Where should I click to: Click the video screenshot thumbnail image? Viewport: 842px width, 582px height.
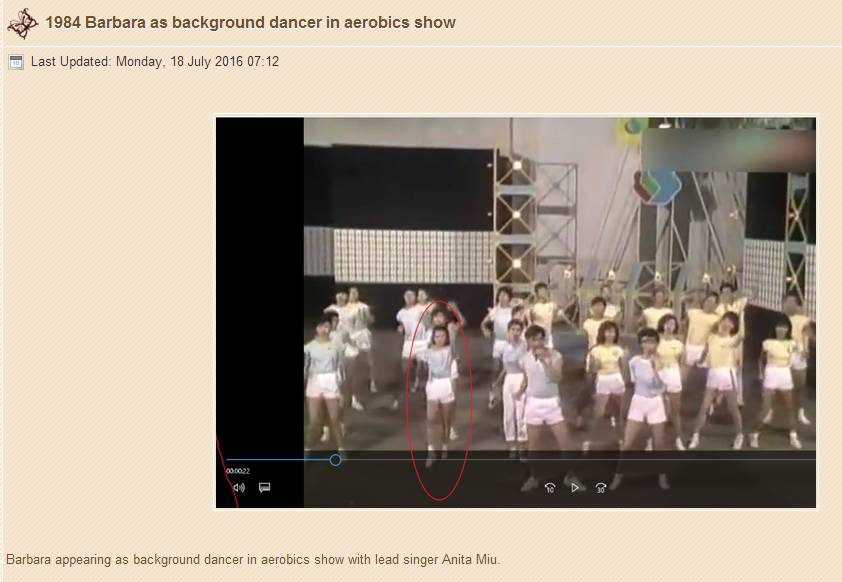click(x=516, y=312)
